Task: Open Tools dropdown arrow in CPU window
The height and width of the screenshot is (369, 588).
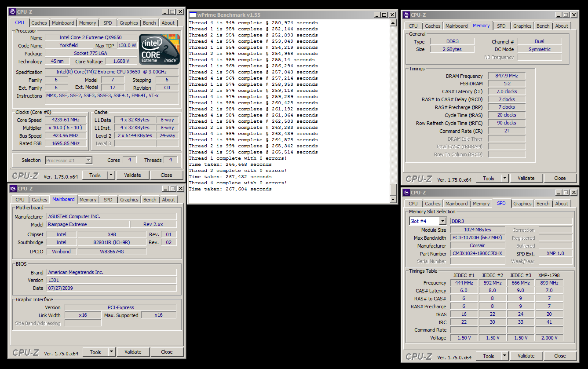Action: coord(111,175)
